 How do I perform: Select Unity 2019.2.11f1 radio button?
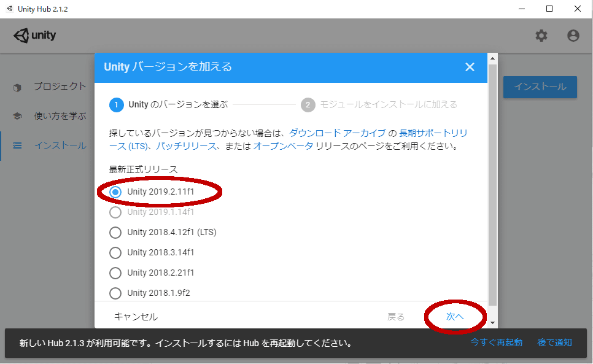[x=115, y=192]
